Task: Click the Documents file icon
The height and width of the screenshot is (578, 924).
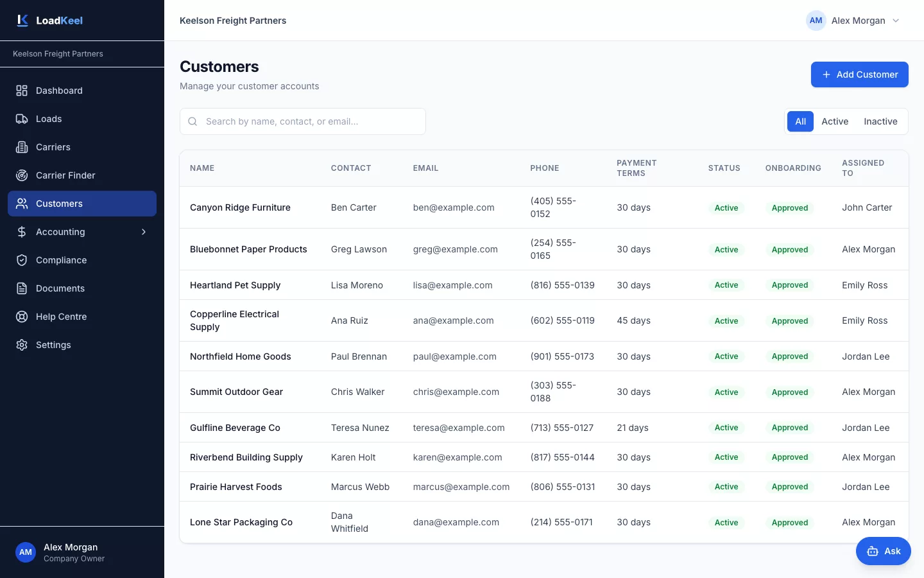Action: pos(22,288)
